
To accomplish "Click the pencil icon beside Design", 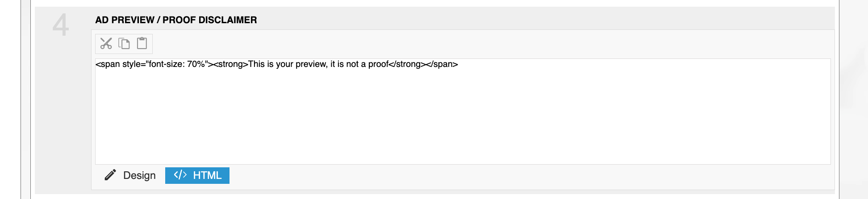I will click(x=110, y=175).
